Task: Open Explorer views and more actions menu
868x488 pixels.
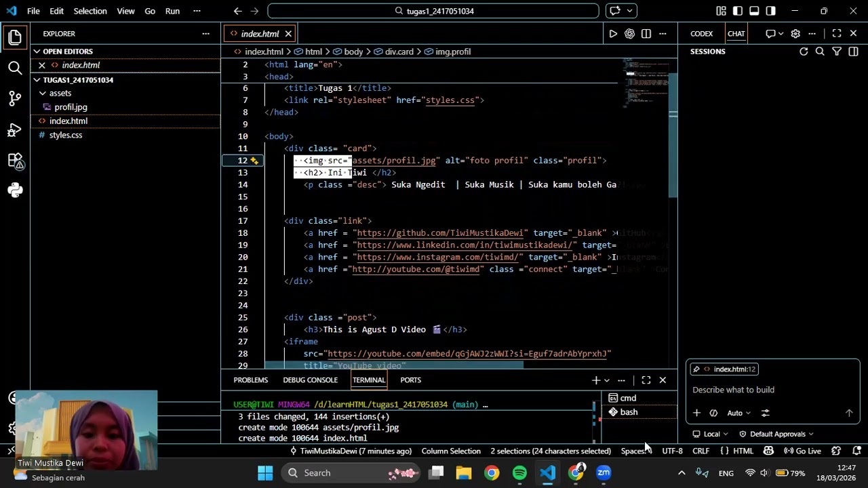Action: click(205, 34)
